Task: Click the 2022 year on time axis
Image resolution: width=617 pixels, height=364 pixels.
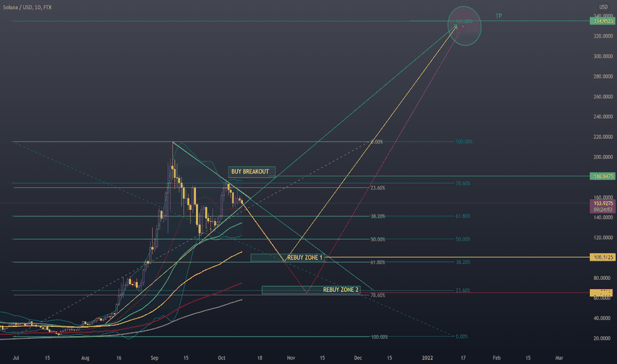Action: 428,357
